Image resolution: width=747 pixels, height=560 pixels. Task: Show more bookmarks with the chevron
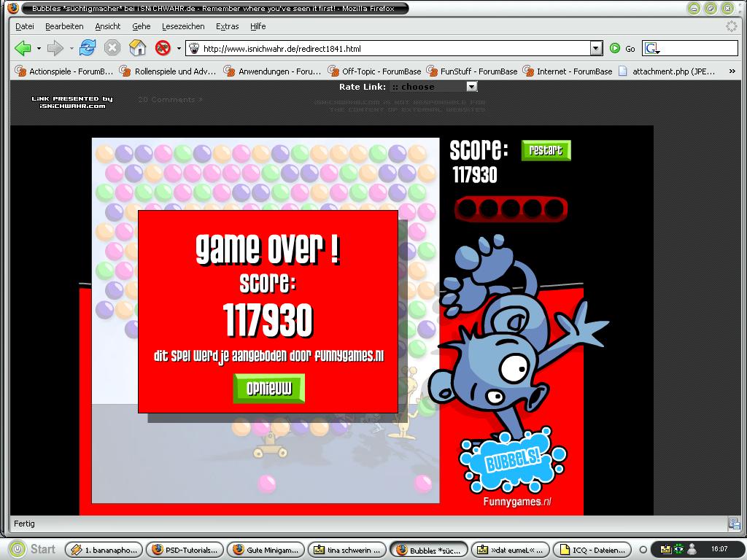pos(732,71)
